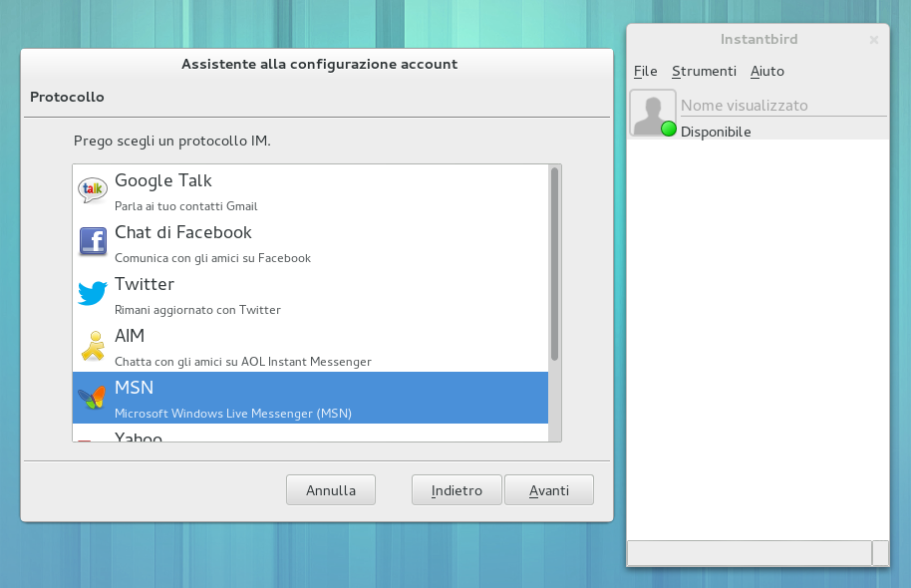Select the MSN highlighted entry title

coord(135,388)
